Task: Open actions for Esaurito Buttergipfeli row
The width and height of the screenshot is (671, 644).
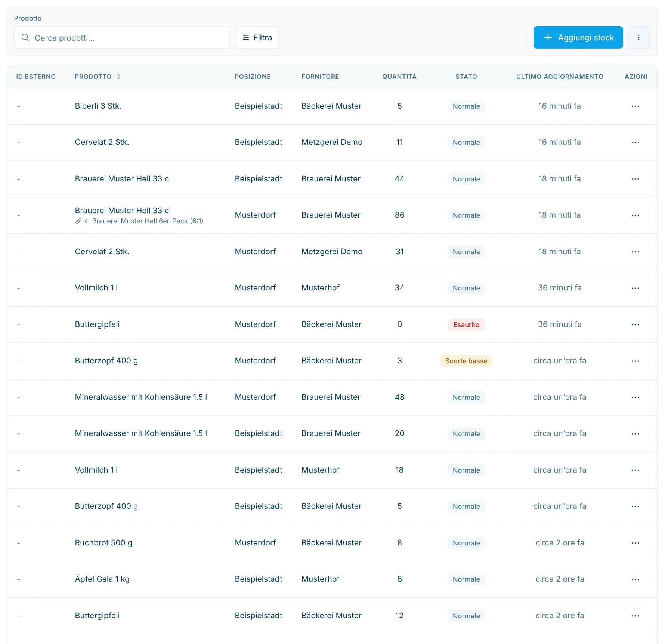Action: click(635, 325)
